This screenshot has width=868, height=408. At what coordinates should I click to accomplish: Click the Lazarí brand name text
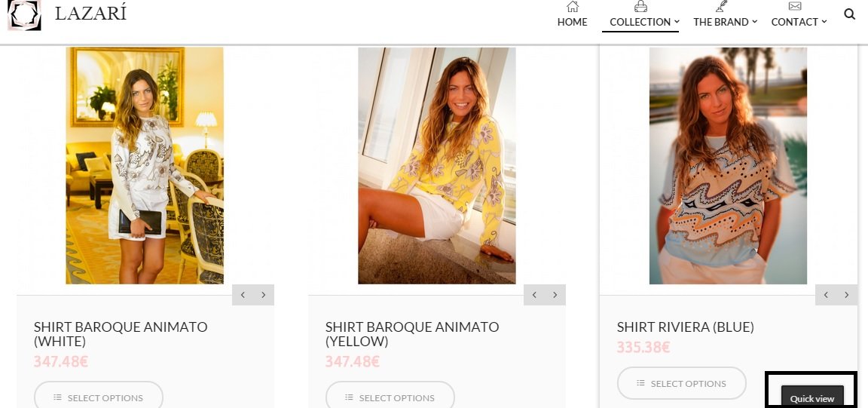(90, 14)
